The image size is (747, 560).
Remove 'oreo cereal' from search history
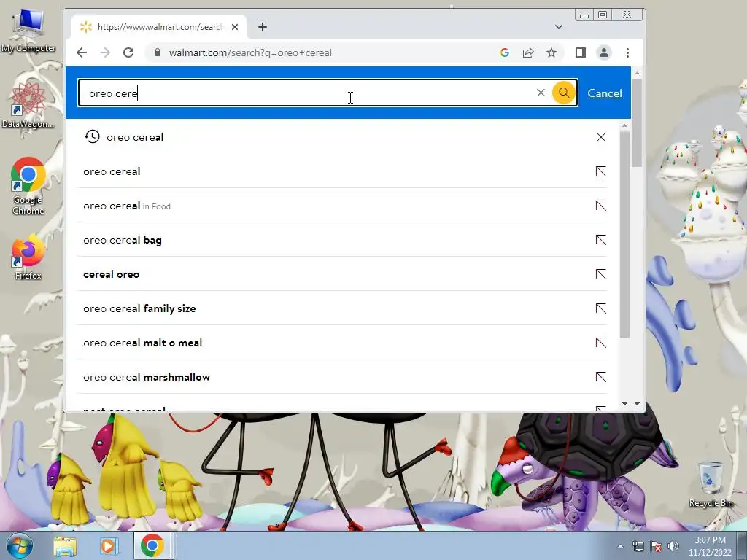coord(601,137)
